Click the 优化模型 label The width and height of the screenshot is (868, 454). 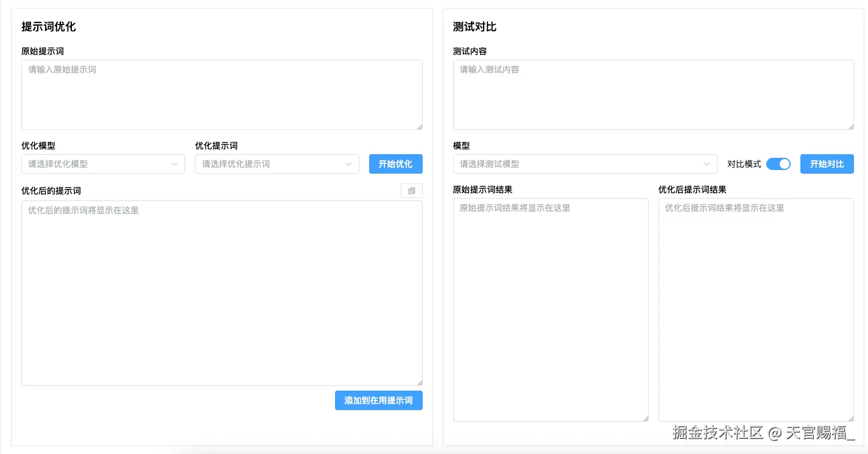38,146
